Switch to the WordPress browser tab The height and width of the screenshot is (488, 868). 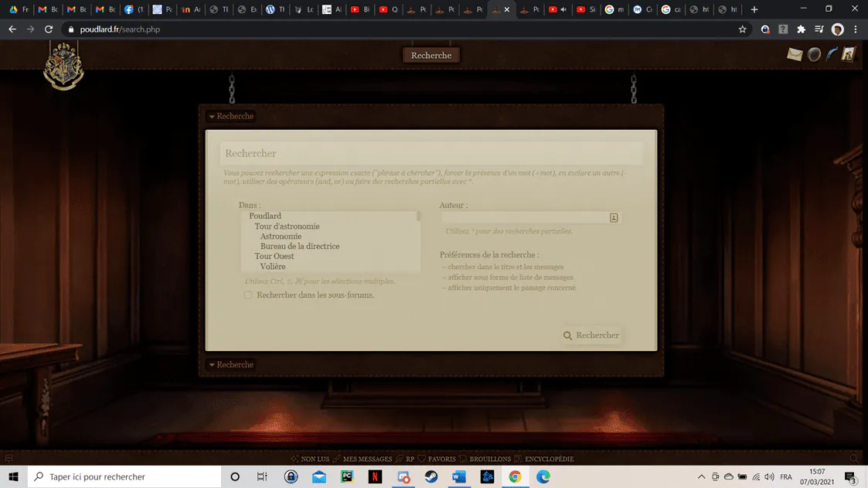pos(275,9)
